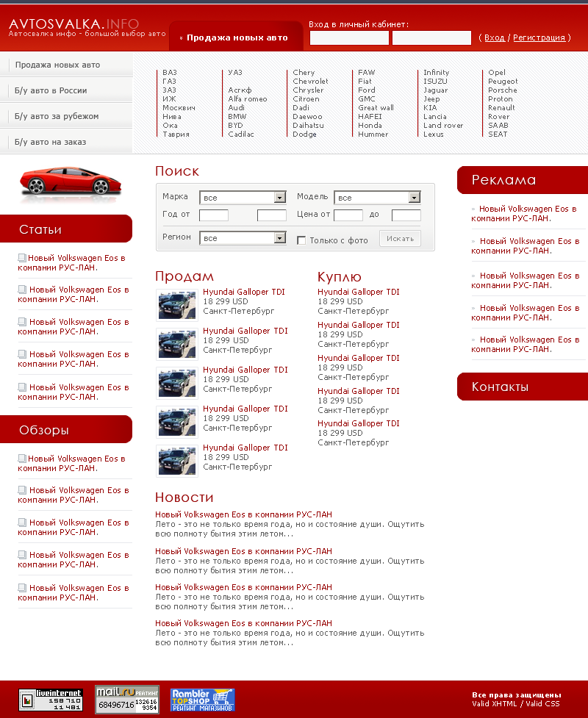This screenshot has height=718, width=588.
Task: Focus the year end field after 'Год от'
Action: [271, 215]
